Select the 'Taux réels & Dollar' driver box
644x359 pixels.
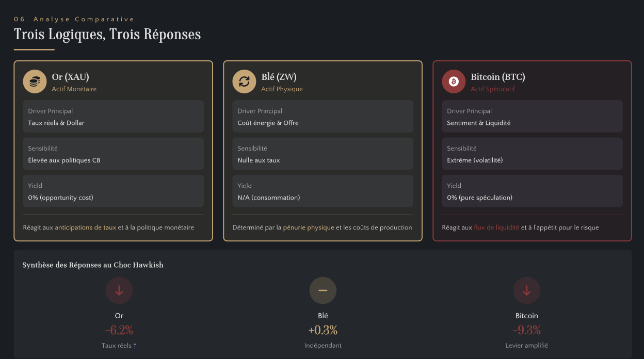point(113,117)
